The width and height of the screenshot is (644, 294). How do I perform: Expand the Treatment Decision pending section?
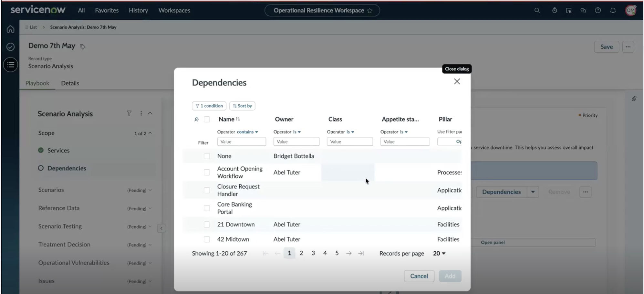(139, 245)
